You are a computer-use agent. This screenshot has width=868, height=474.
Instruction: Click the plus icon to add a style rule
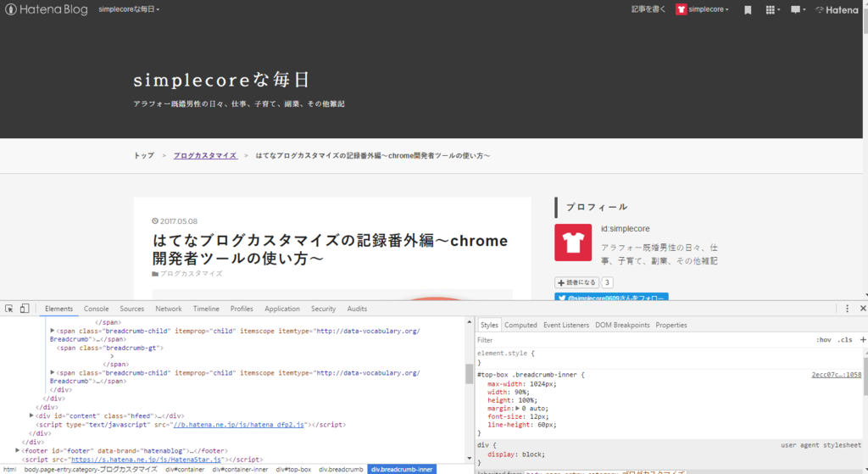pos(862,340)
